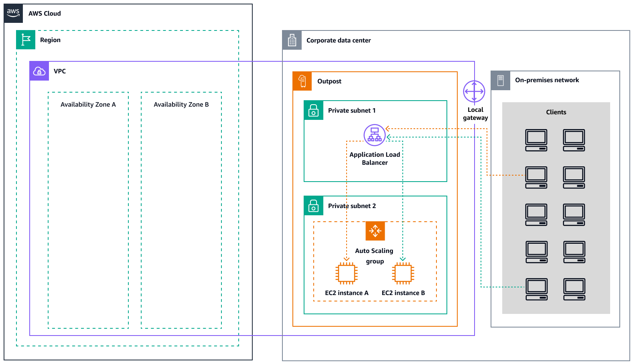This screenshot has width=633, height=364.
Task: Click the Application Load Balancer text label
Action: pyautogui.click(x=375, y=158)
